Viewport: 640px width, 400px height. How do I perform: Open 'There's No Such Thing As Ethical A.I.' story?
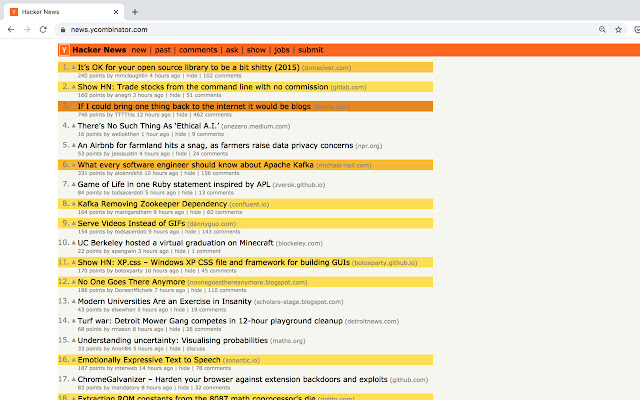148,126
